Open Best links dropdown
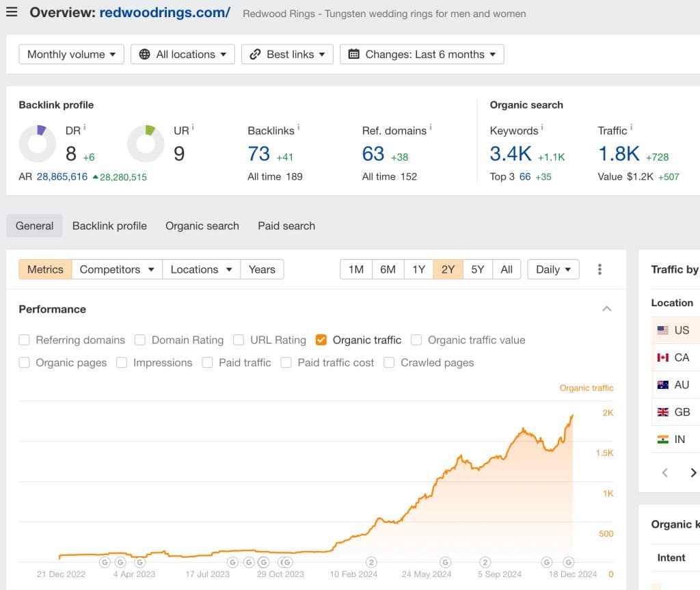Image resolution: width=700 pixels, height=590 pixels. tap(288, 54)
